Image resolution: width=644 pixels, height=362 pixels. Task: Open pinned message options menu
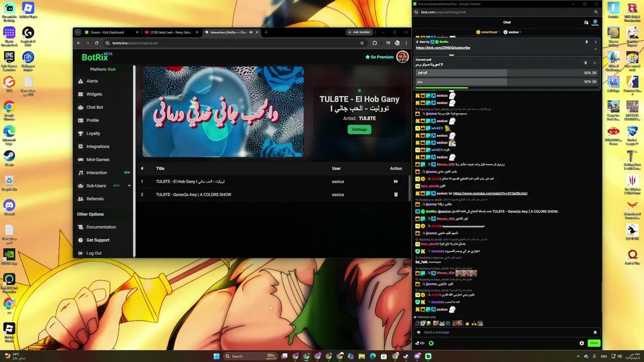click(595, 42)
